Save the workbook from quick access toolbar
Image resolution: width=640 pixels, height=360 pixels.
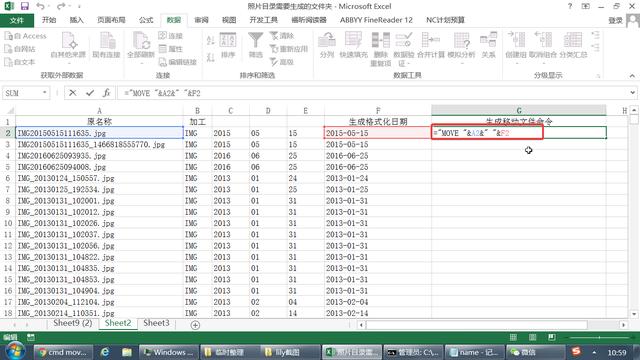click(24, 6)
